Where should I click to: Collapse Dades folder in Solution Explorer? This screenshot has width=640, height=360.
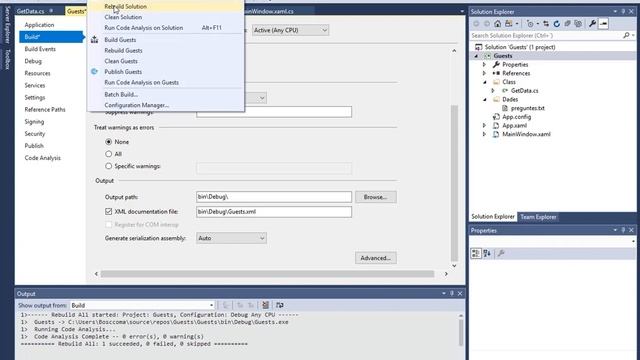coord(484,100)
